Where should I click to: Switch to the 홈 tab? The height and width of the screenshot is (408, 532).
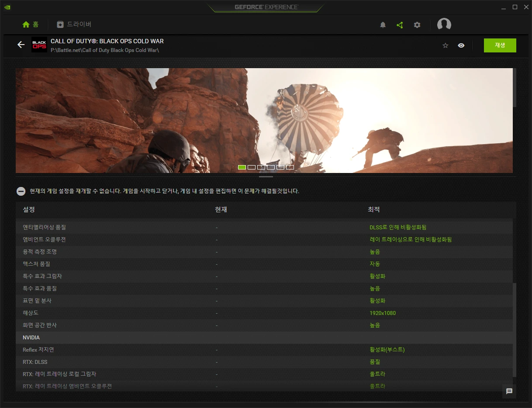[31, 24]
